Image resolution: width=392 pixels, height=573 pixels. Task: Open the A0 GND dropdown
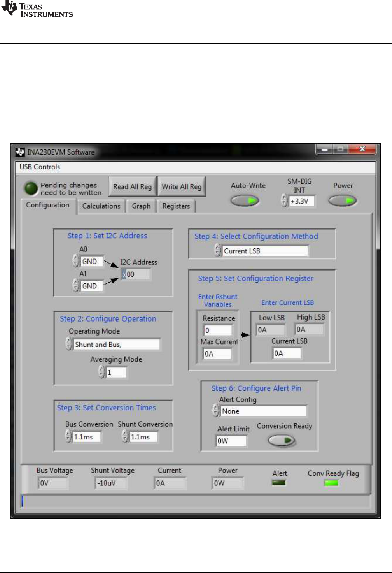point(92,261)
